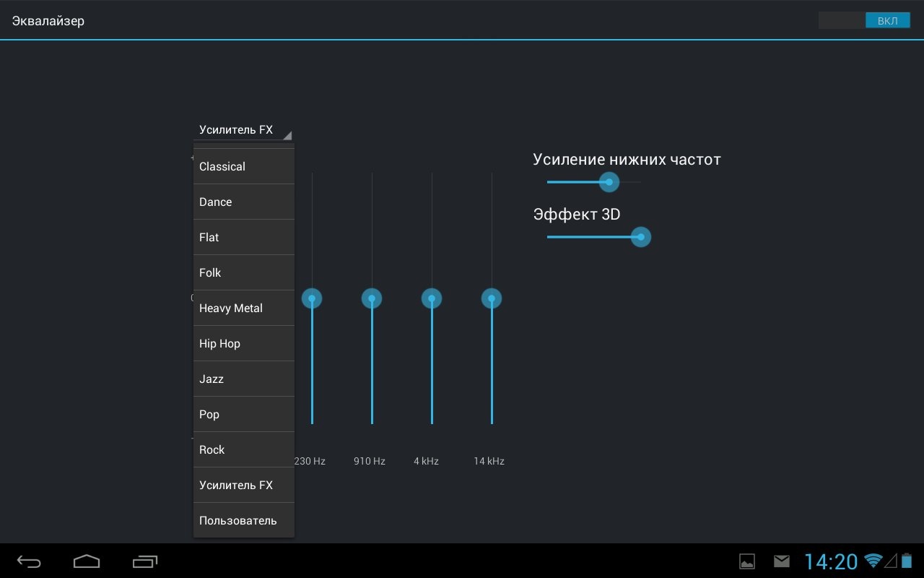The image size is (924, 578).
Task: Pick the Heavy Metal preset
Action: pos(243,308)
